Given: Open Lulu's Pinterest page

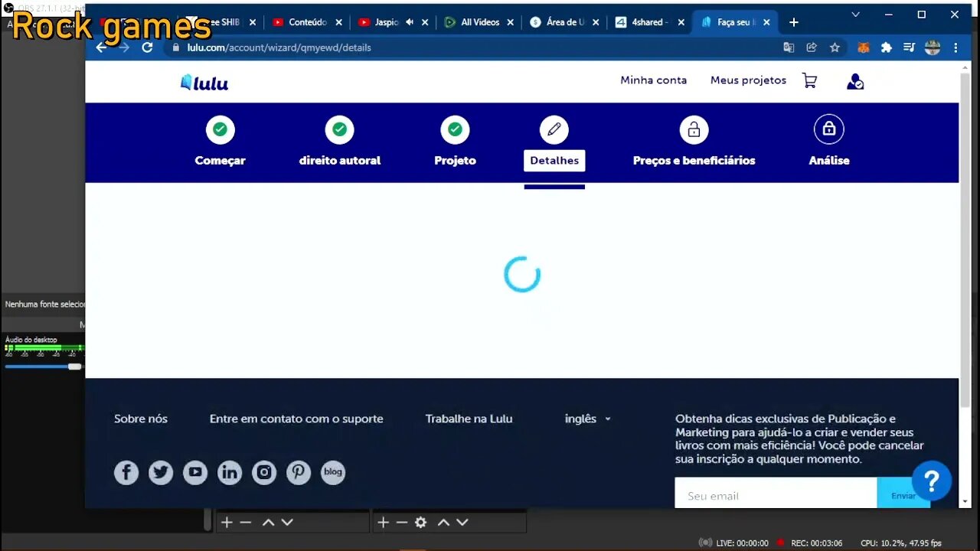Looking at the screenshot, I should pos(299,472).
